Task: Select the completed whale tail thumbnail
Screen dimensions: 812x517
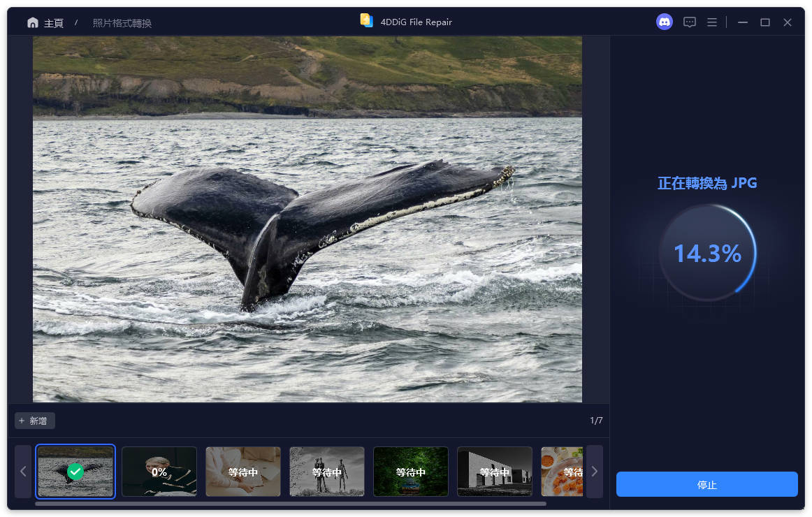Action: pos(75,472)
